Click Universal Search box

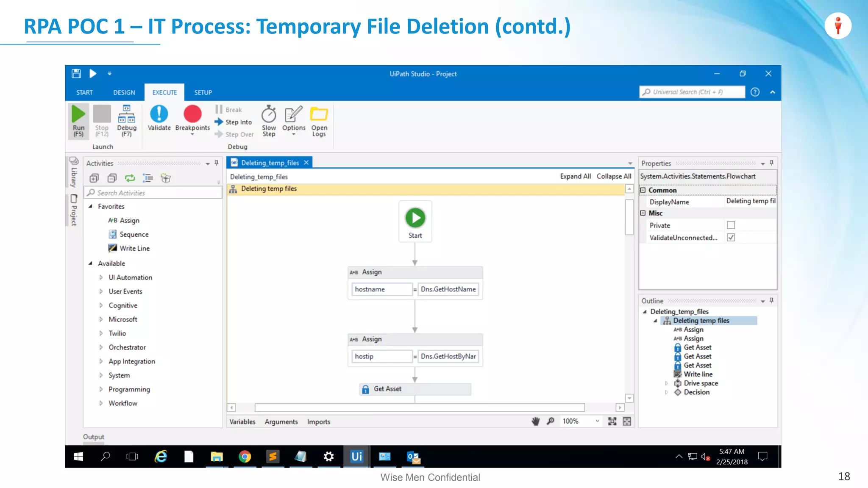(x=692, y=92)
